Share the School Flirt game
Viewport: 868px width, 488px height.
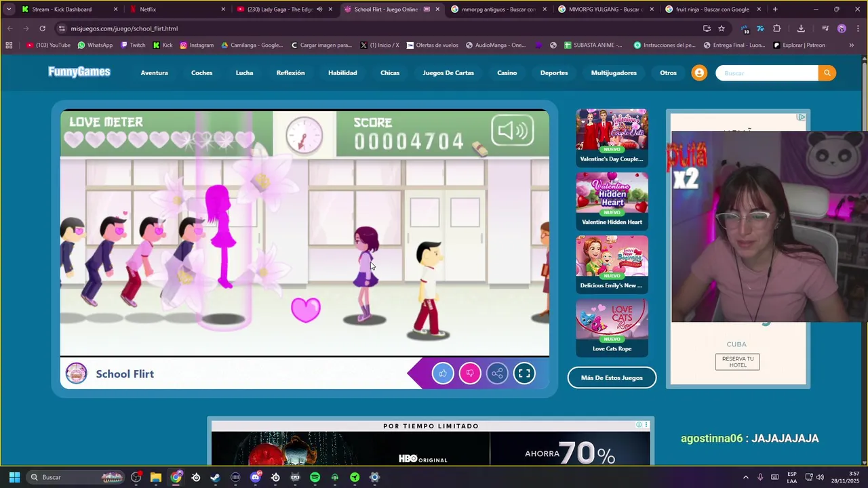click(497, 373)
